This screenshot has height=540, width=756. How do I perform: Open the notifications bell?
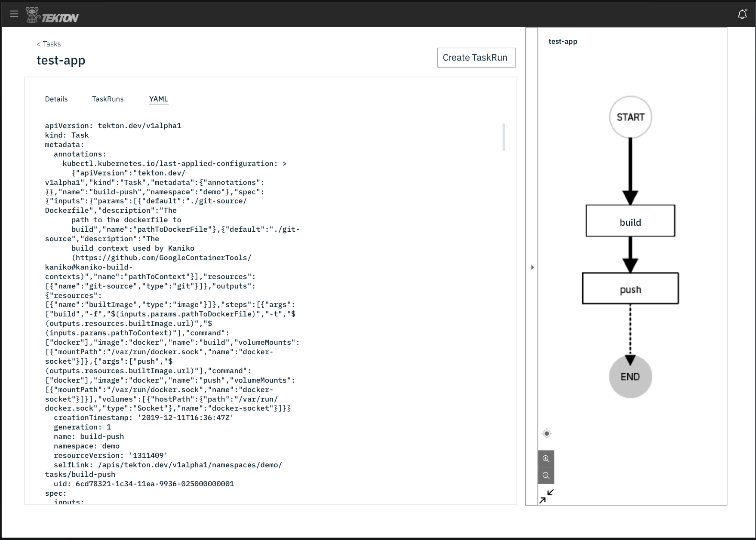[742, 14]
